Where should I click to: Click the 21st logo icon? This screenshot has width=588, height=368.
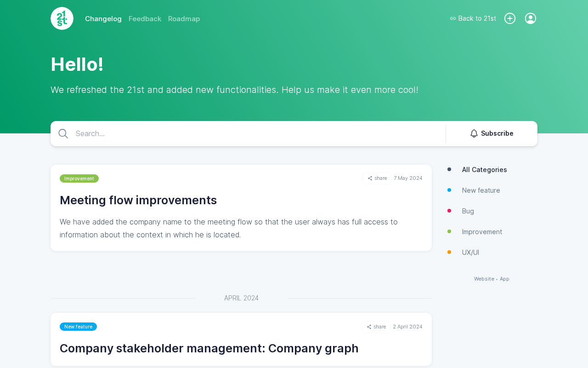pos(62,18)
